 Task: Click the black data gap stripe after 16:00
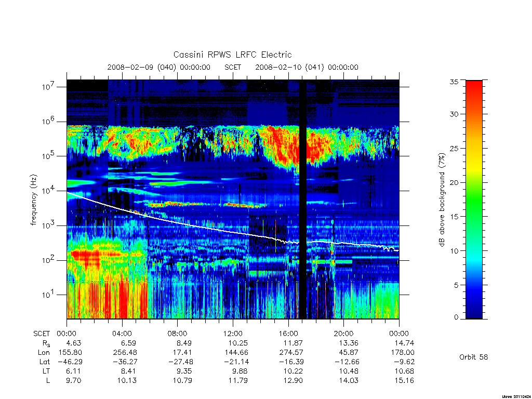303,199
